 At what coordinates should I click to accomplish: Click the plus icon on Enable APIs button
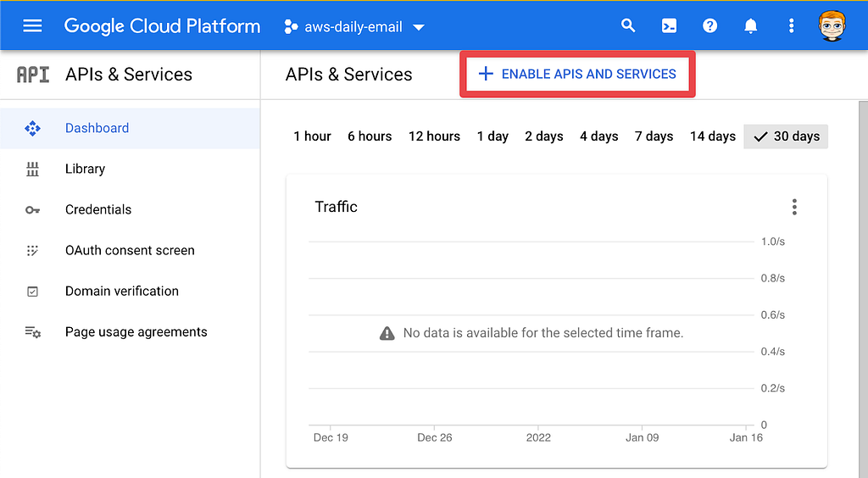coord(486,74)
